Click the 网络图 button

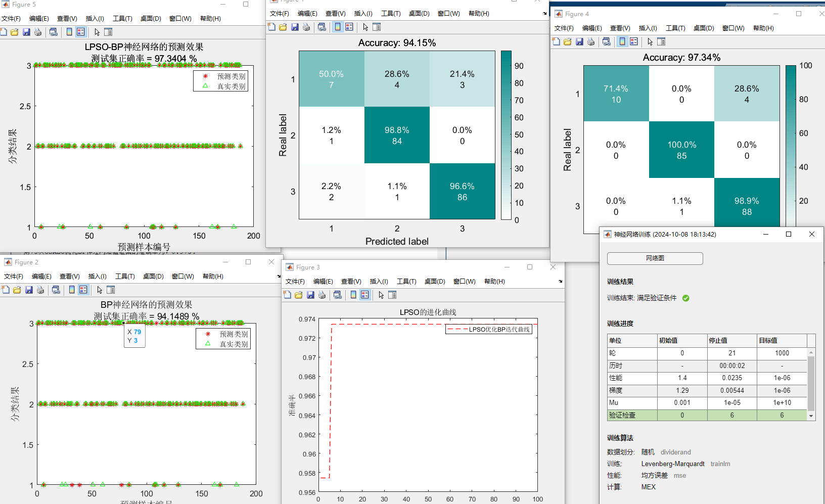pyautogui.click(x=655, y=258)
